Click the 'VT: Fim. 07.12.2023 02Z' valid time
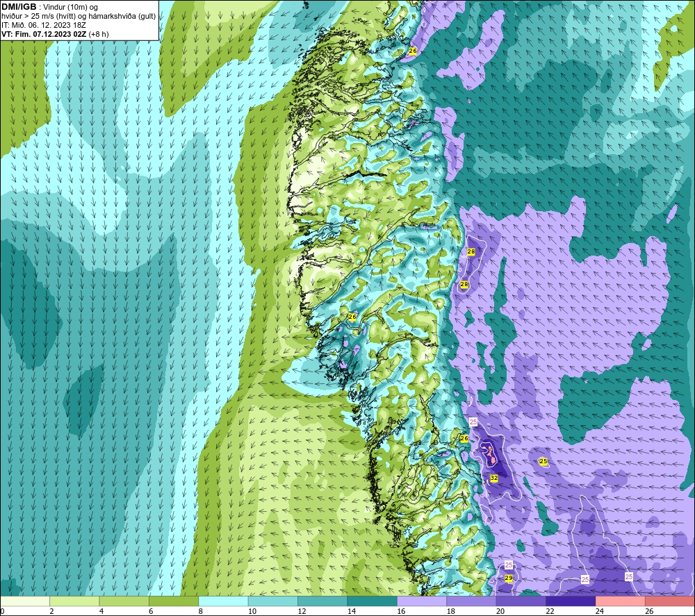This screenshot has height=616, width=695. 44,34
